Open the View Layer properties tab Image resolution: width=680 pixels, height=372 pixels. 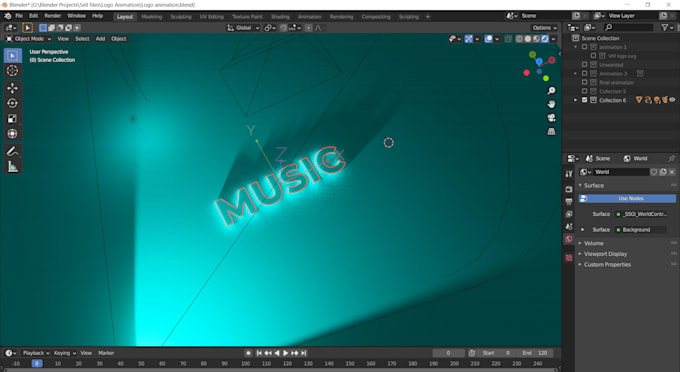tap(569, 214)
